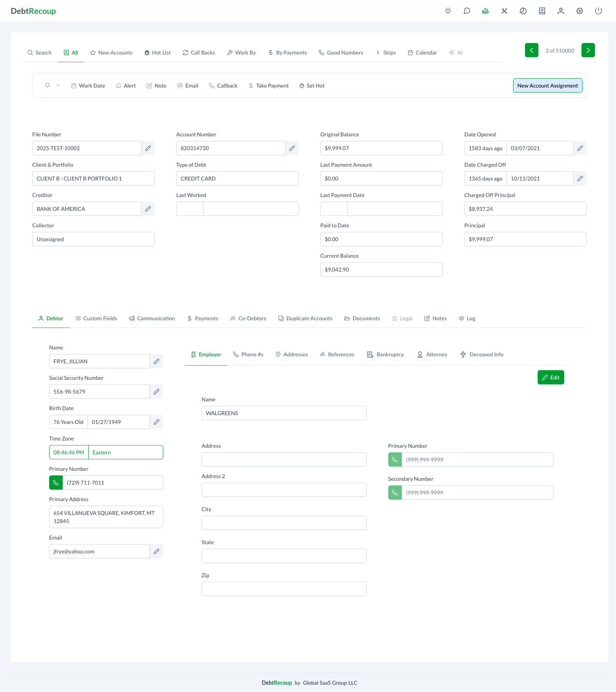616x692 pixels.
Task: Toggle light/dark theme sun icon
Action: click(x=448, y=11)
